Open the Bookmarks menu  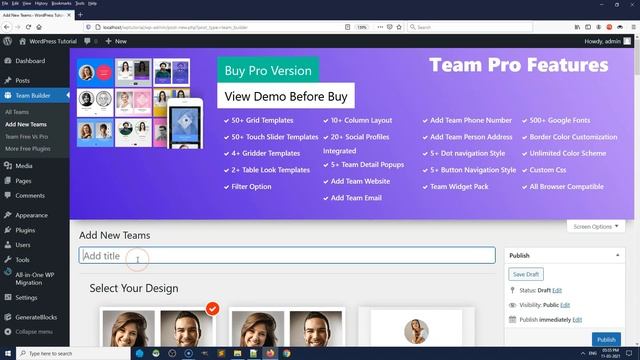[x=61, y=3]
